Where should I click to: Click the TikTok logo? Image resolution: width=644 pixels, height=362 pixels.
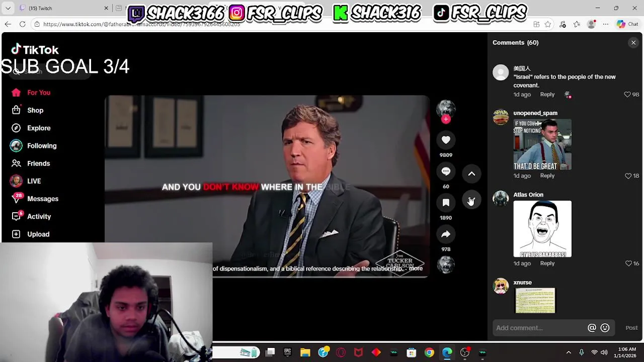[x=35, y=50]
